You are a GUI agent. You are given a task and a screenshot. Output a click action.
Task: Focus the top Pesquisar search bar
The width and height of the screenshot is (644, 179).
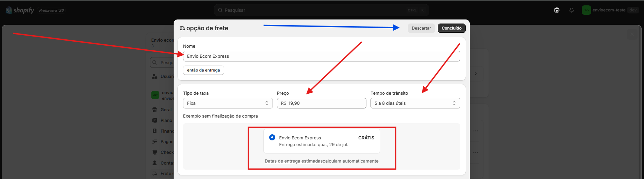[322, 10]
